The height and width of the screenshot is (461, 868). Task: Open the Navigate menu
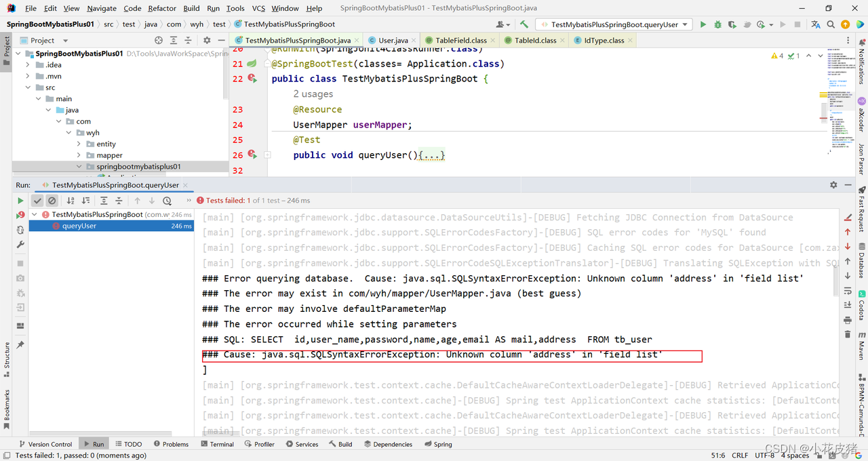click(x=102, y=8)
